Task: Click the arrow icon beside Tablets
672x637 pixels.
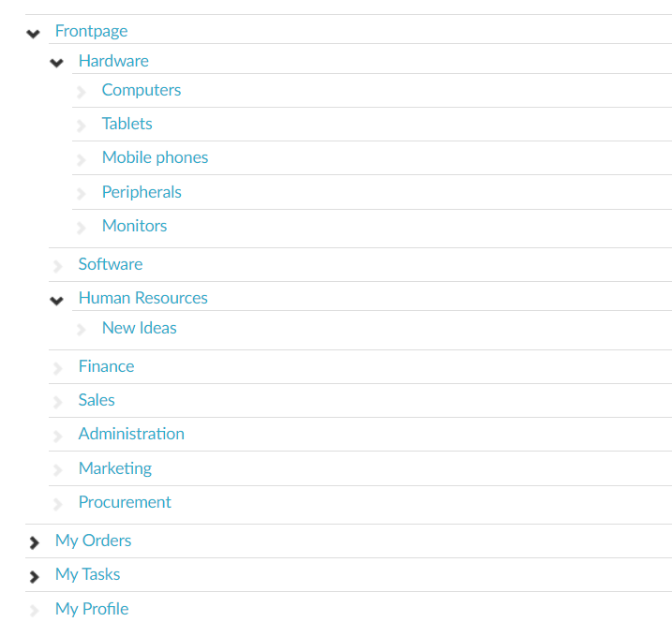Action: (x=82, y=126)
